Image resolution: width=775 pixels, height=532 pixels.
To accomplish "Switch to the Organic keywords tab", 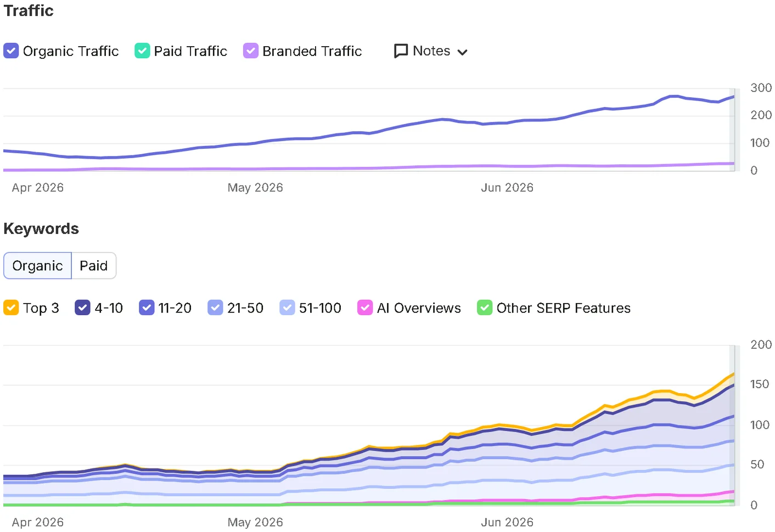I will tap(38, 266).
